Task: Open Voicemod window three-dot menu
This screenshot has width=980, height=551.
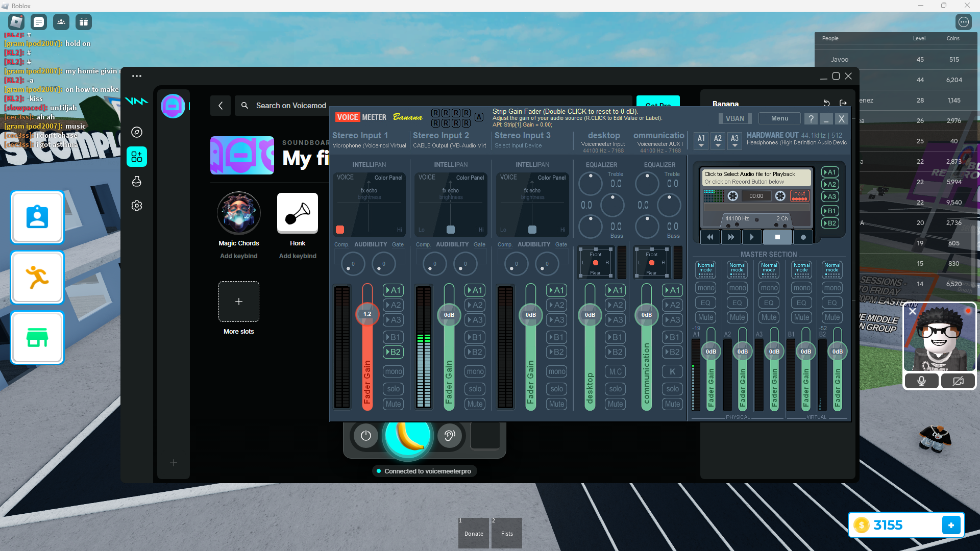Action: coord(137,76)
